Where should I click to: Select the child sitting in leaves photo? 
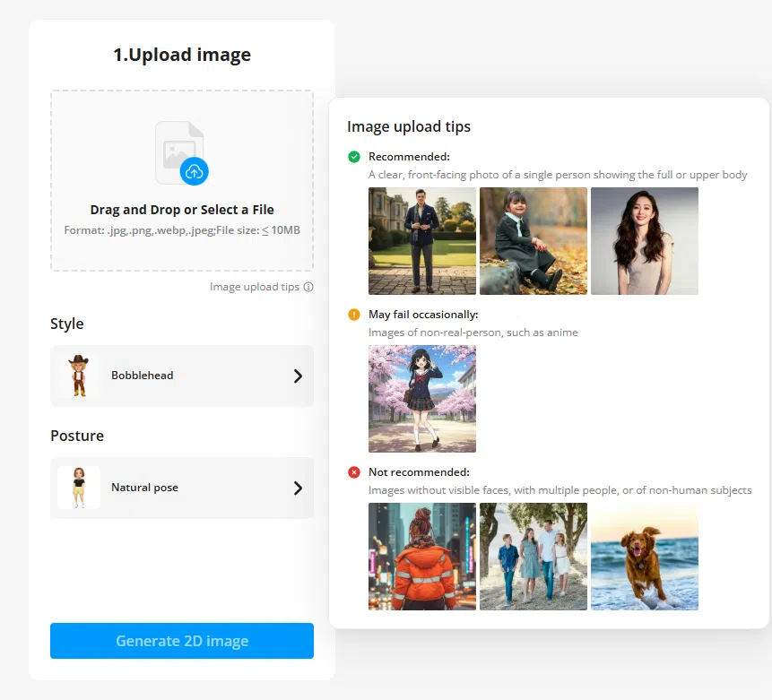[533, 241]
